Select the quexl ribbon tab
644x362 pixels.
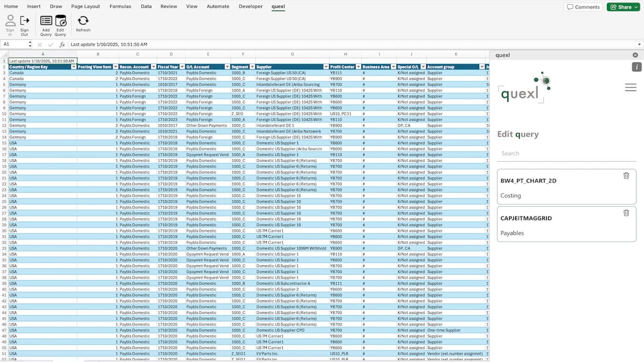(278, 6)
